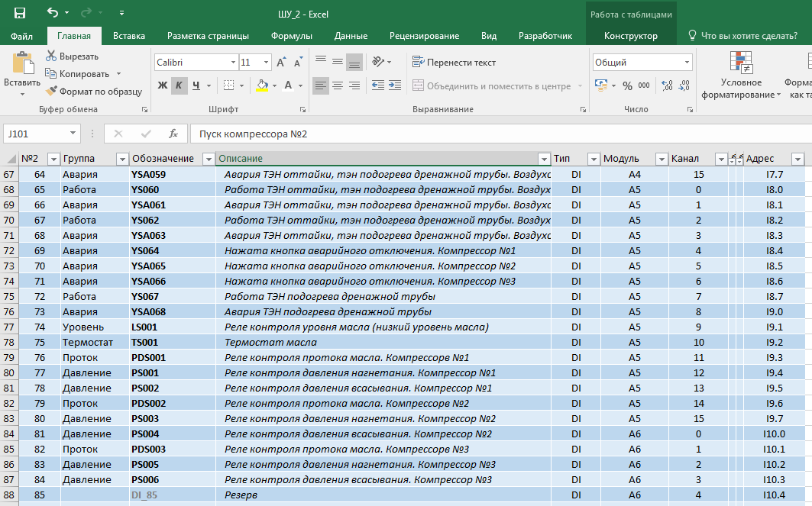Click the yellow fill color bucket

click(262, 85)
